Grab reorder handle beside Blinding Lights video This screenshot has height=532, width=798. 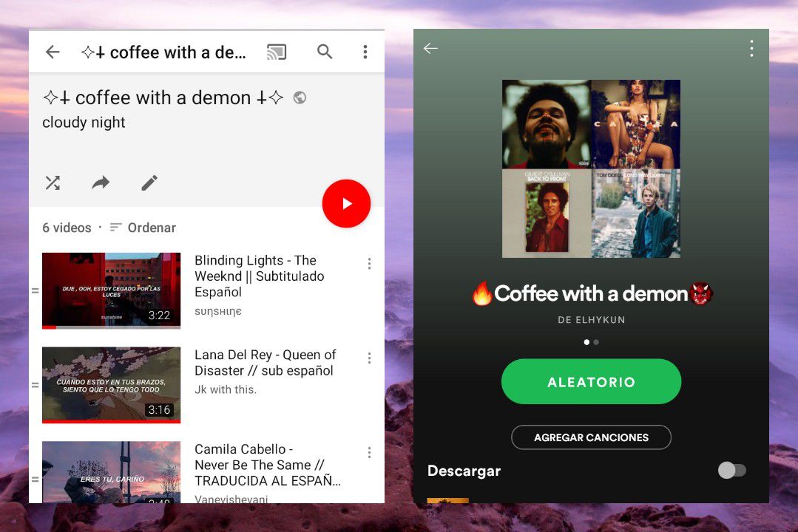click(35, 291)
